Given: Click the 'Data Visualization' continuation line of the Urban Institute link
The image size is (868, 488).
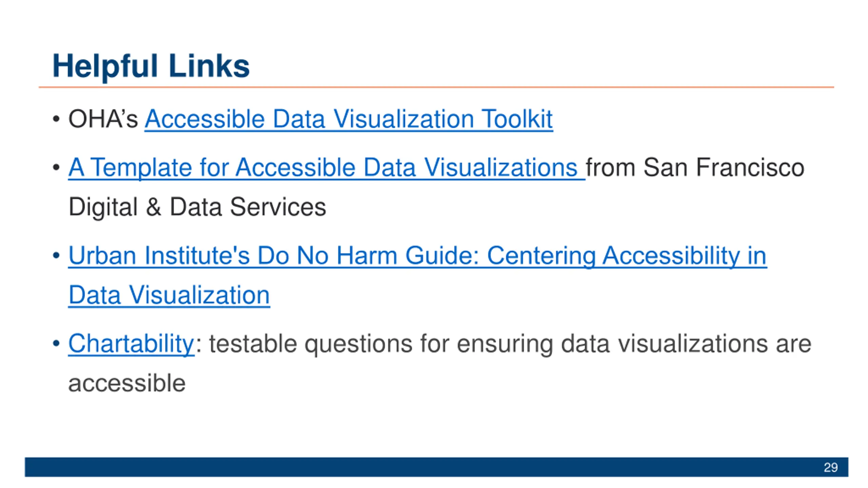Looking at the screenshot, I should 169,295.
